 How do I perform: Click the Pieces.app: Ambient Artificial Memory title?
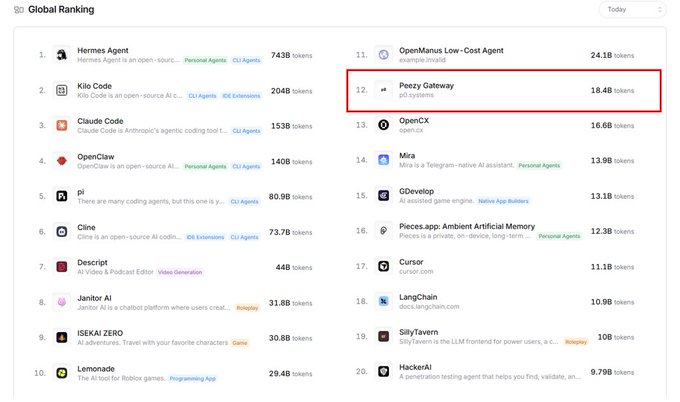(x=467, y=226)
